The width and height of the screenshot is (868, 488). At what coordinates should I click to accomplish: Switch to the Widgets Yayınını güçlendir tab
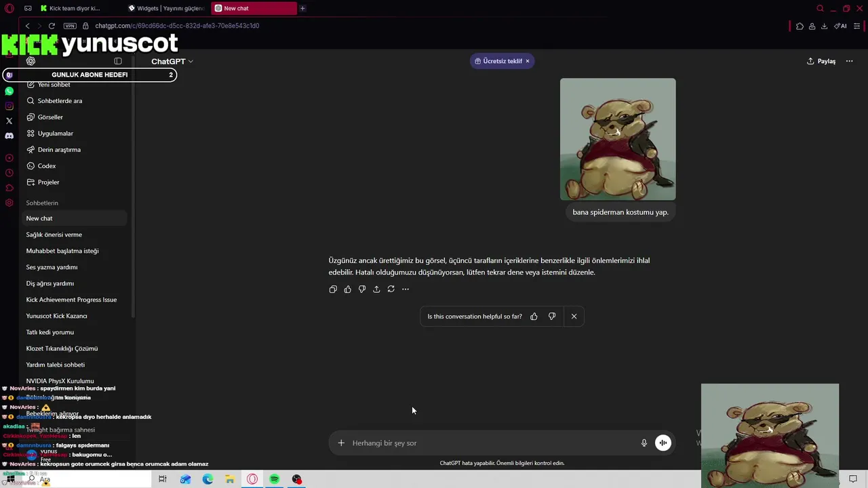click(167, 8)
